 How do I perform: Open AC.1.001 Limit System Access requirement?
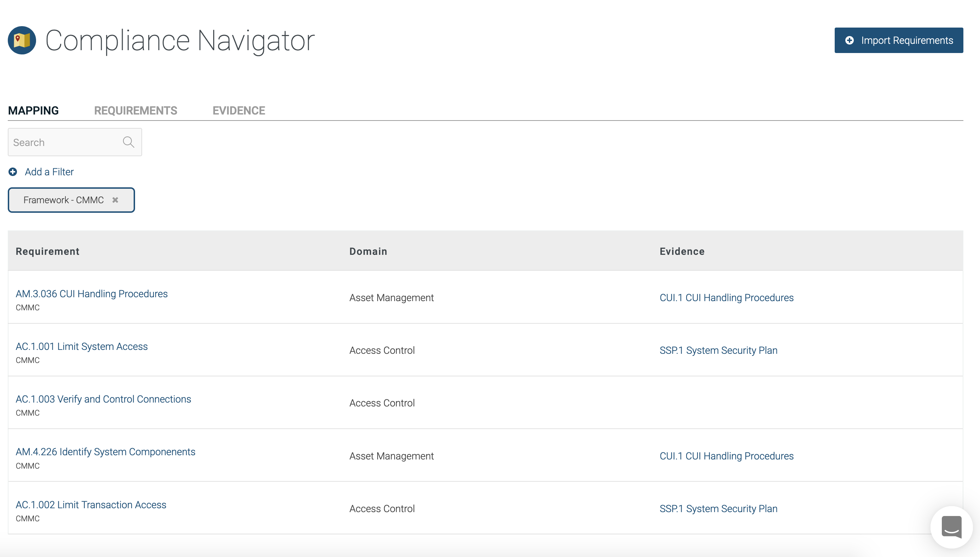pos(82,346)
